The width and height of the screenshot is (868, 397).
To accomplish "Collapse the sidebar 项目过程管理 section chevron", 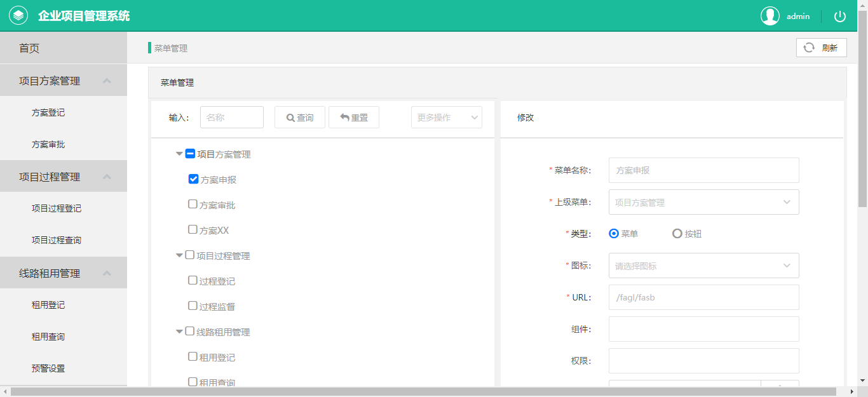I will point(107,177).
